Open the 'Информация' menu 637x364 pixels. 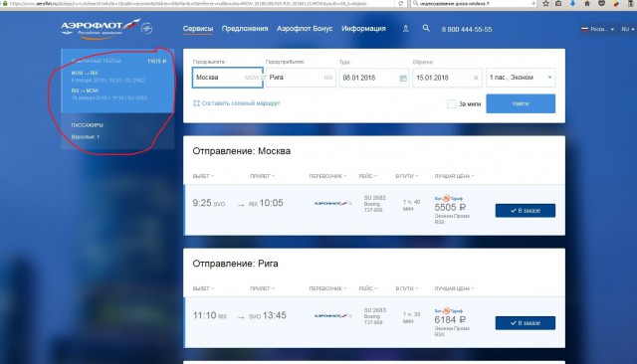point(363,29)
